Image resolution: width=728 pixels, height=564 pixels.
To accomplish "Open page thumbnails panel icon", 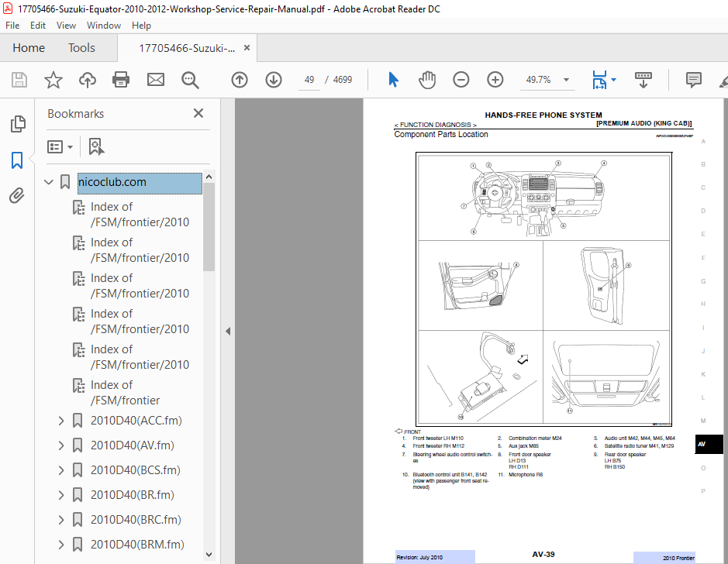I will (18, 124).
